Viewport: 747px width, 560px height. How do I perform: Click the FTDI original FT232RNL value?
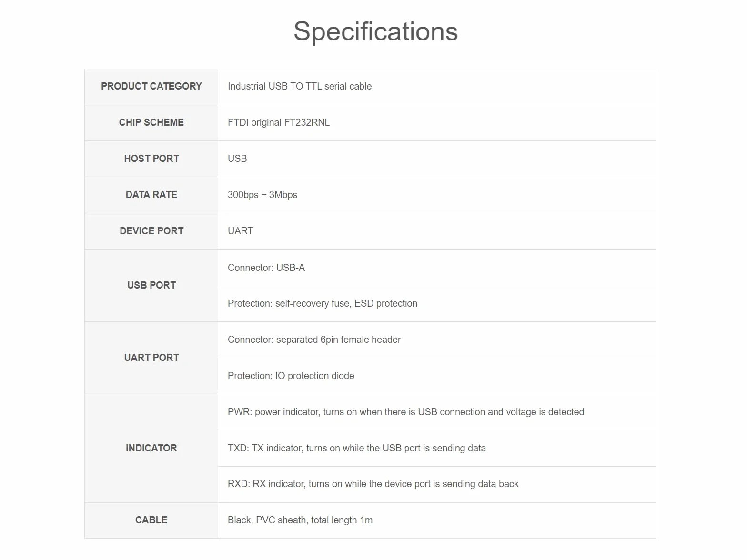click(x=279, y=122)
